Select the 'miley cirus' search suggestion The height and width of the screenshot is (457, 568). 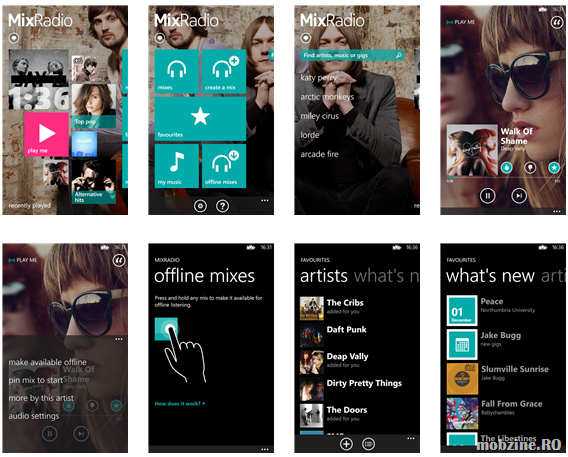[320, 116]
